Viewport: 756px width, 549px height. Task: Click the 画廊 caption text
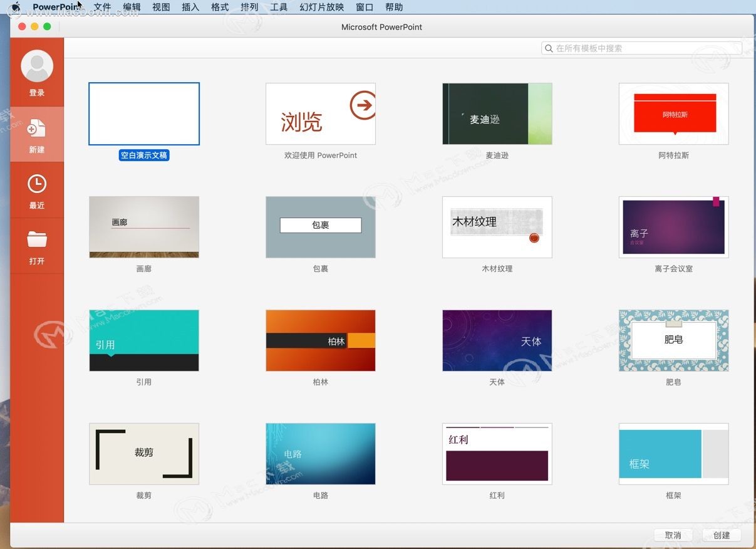pos(144,268)
